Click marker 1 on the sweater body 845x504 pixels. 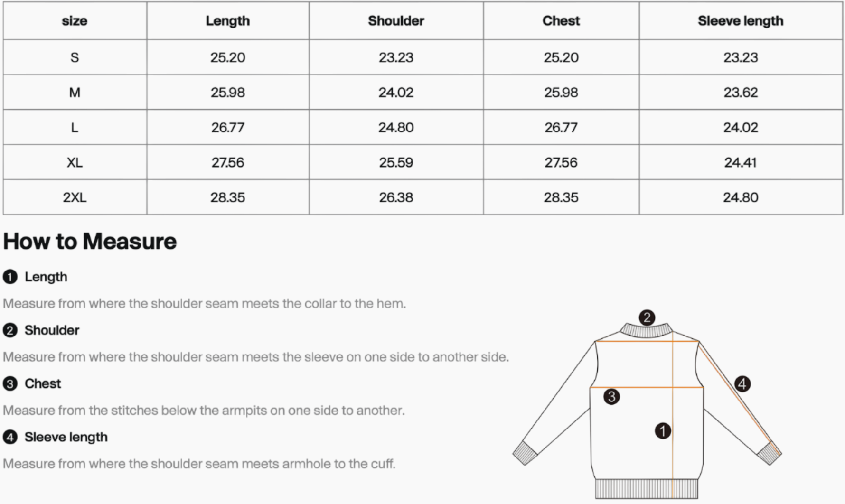coord(663,431)
